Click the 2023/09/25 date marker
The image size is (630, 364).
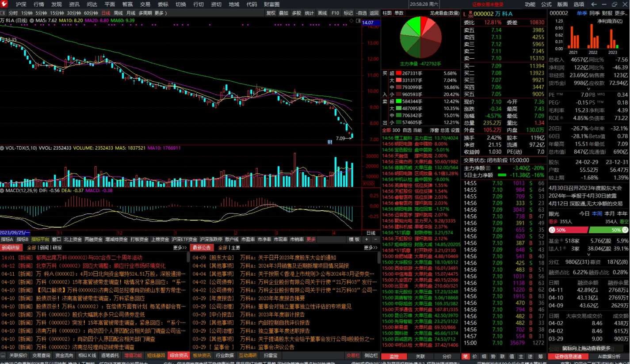coord(15,233)
